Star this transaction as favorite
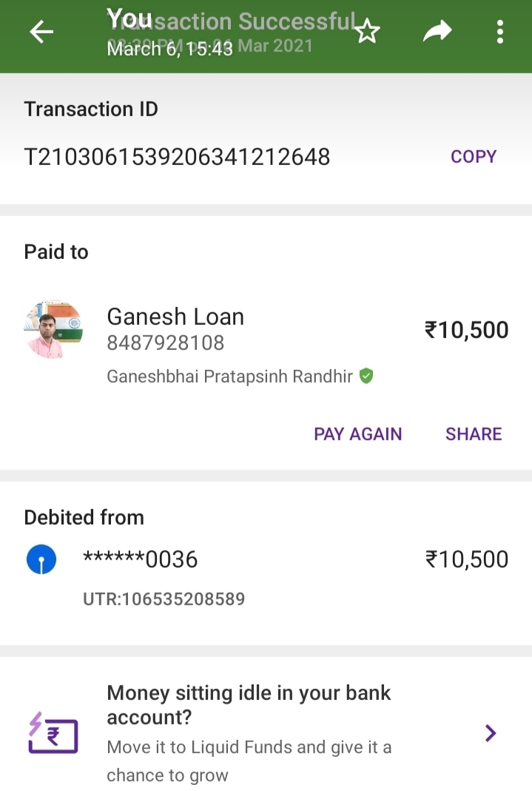 367,32
